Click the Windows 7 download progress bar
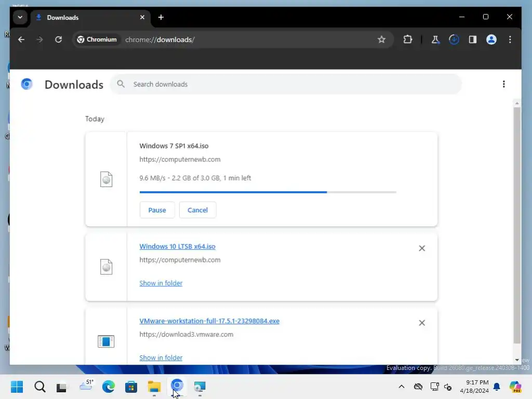This screenshot has height=399, width=532. (268, 192)
